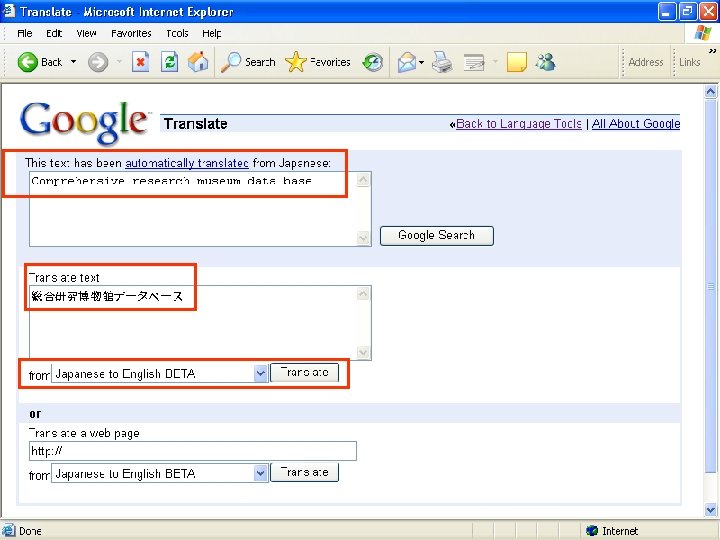
Task: Open the View menu
Action: click(86, 34)
